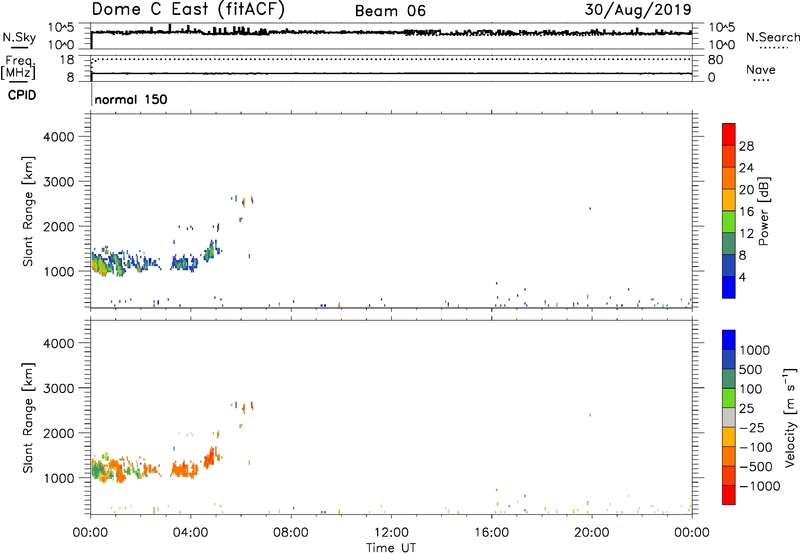Select the "Slant Range [km]" label of the power panel
The image size is (800, 554).
(x=28, y=211)
